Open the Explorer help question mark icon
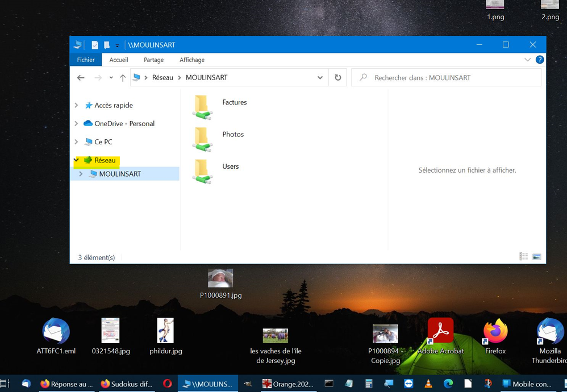Screen dimensions: 567x392 [540, 60]
